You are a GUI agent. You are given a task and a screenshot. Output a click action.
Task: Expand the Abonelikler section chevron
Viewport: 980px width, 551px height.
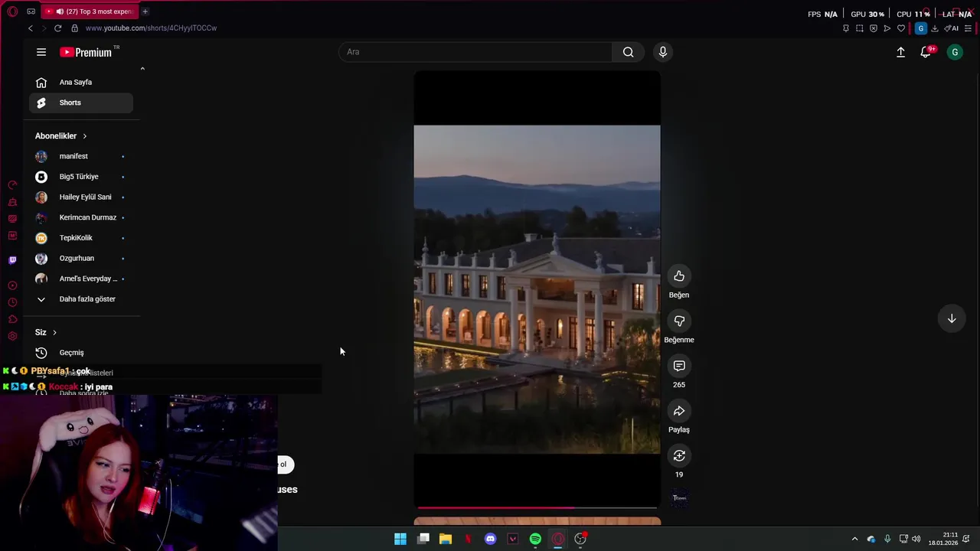tap(84, 136)
